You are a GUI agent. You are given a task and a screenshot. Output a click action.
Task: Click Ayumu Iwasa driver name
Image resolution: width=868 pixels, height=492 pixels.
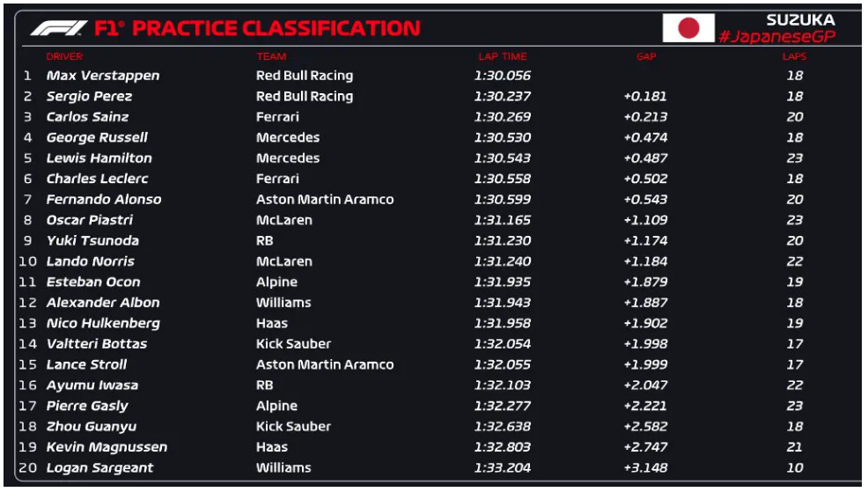[92, 386]
